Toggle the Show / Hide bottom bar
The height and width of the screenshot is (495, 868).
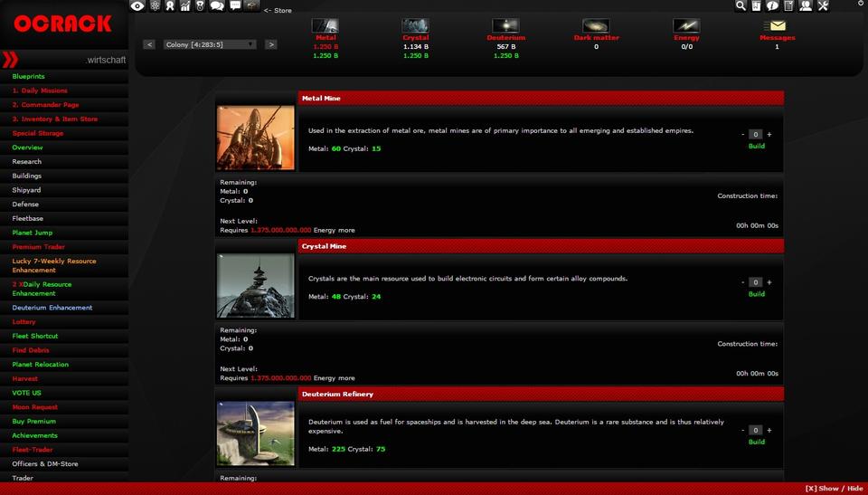click(x=834, y=489)
